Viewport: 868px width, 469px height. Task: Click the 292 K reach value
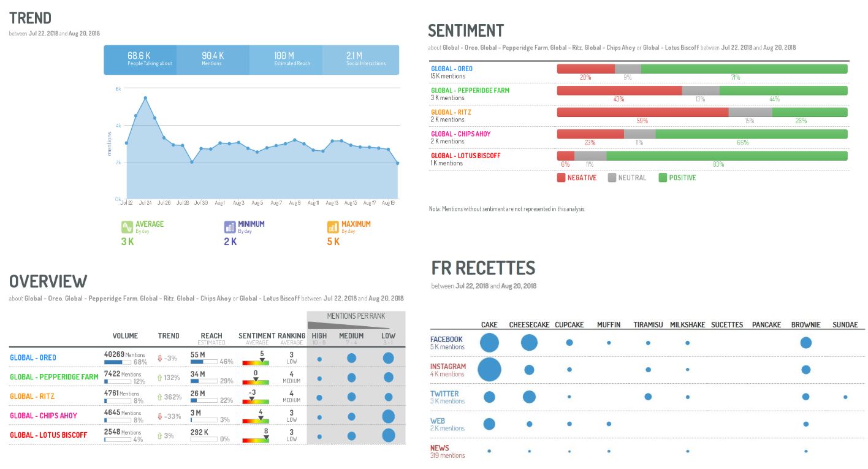tap(199, 432)
